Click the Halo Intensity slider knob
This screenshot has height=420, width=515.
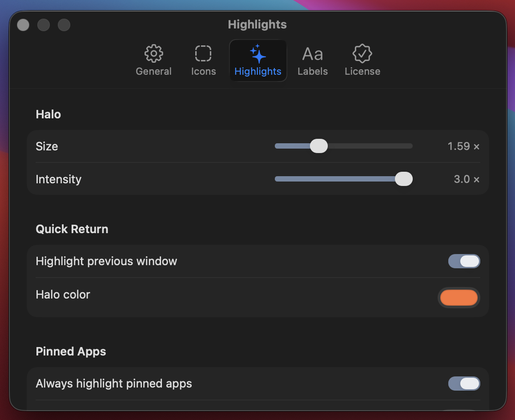404,179
